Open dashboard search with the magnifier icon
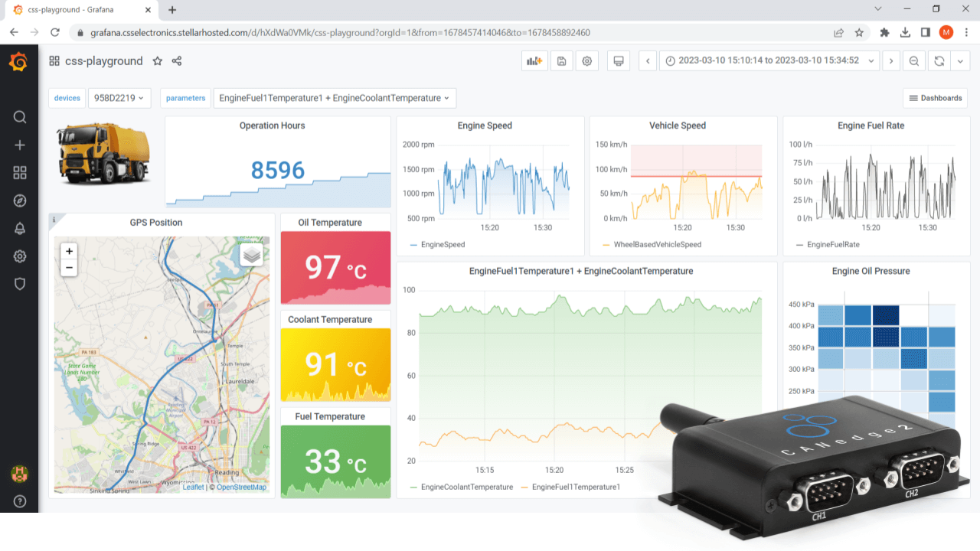 [20, 117]
